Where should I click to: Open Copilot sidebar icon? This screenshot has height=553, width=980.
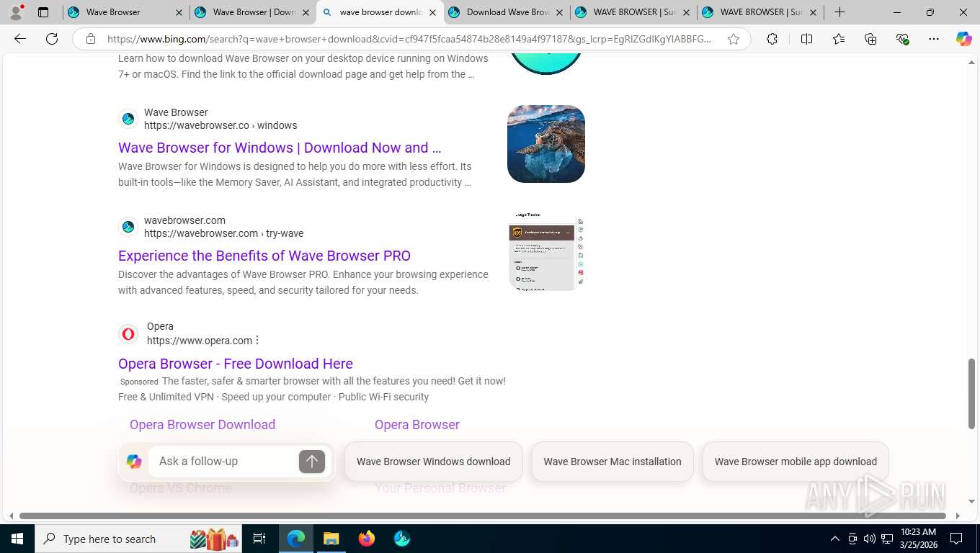pyautogui.click(x=963, y=39)
